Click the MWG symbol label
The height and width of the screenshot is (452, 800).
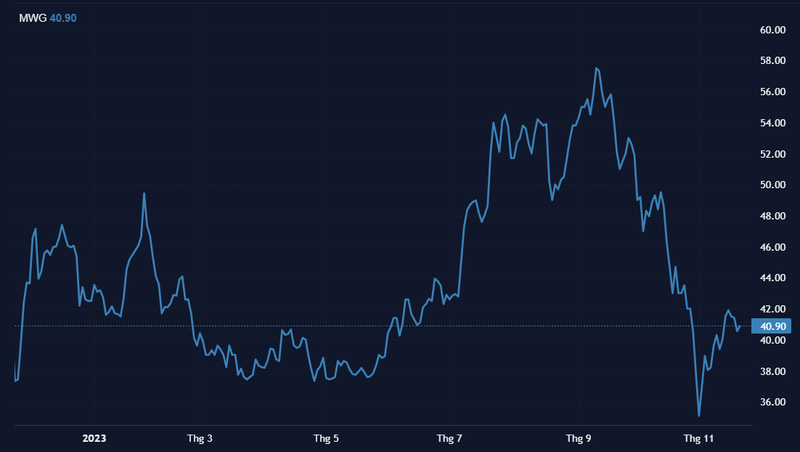point(31,18)
